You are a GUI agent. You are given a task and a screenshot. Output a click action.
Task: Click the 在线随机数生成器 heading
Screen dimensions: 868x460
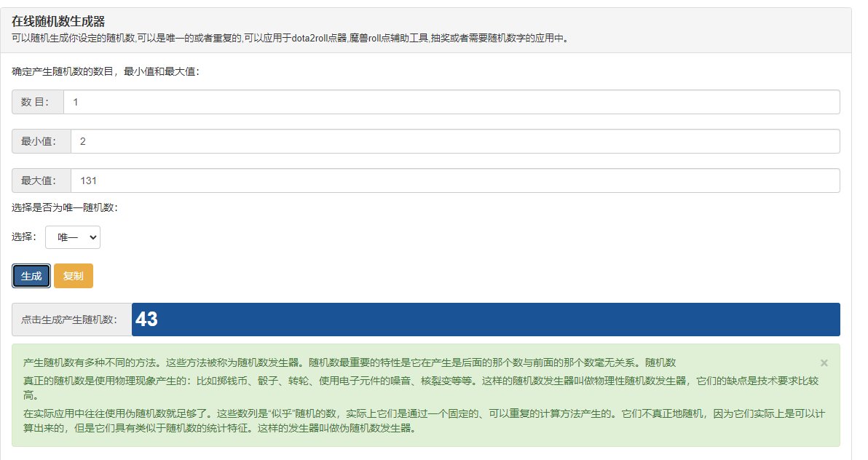[x=58, y=22]
